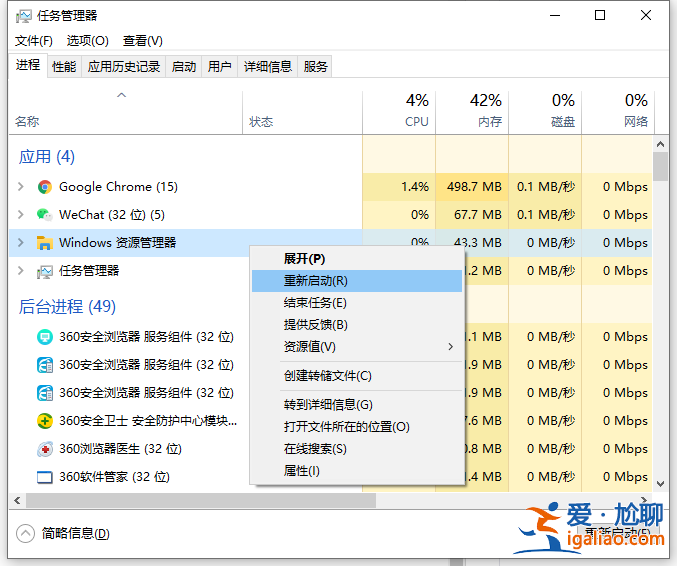Click the 任务管理器 row icon

[x=44, y=271]
